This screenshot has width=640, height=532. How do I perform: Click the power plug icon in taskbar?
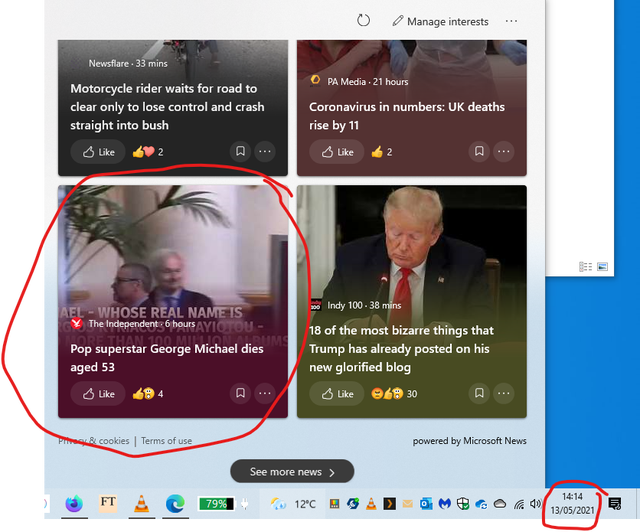(x=244, y=504)
